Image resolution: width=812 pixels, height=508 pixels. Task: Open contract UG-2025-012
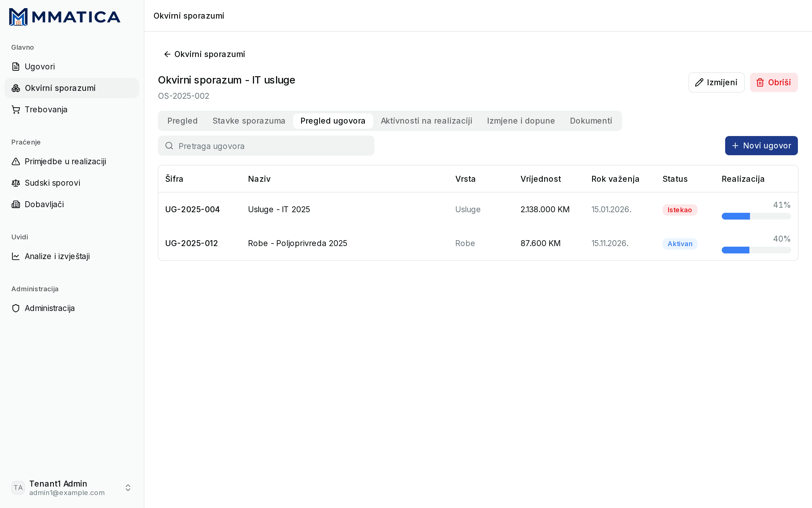coord(192,243)
